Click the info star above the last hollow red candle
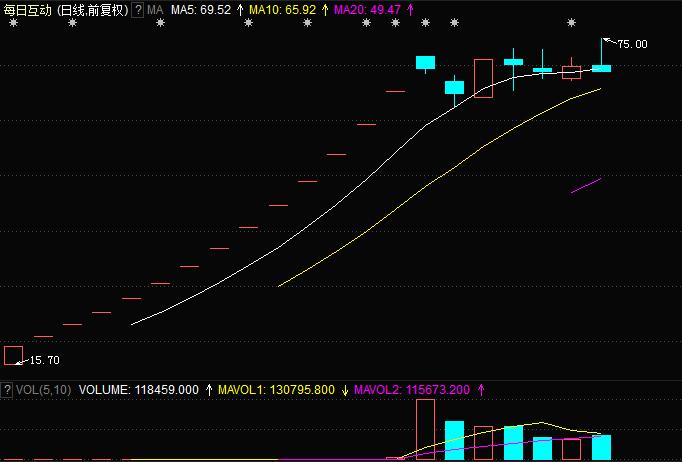 [x=572, y=23]
